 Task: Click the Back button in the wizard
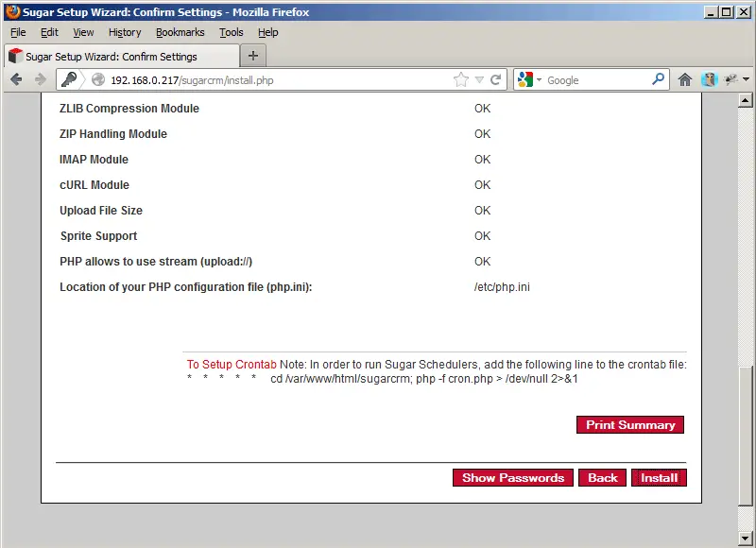[x=602, y=478]
